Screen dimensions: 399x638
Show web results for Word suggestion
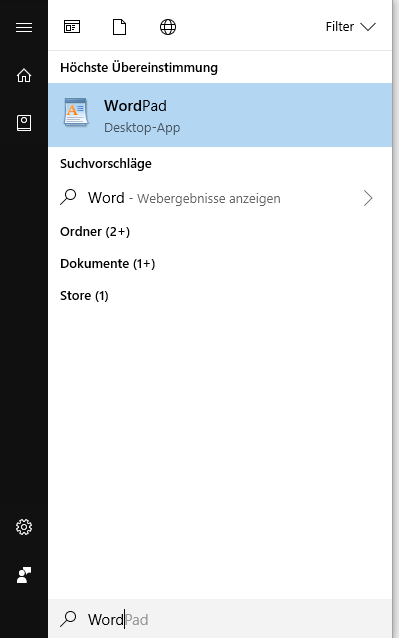220,198
